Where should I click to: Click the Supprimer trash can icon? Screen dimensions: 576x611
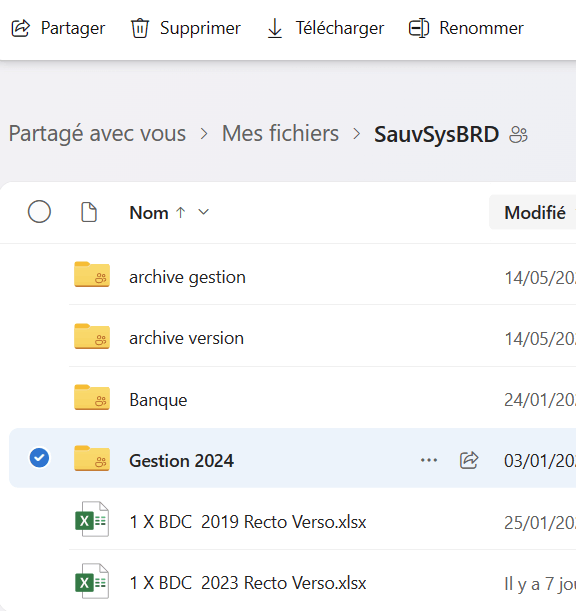140,28
